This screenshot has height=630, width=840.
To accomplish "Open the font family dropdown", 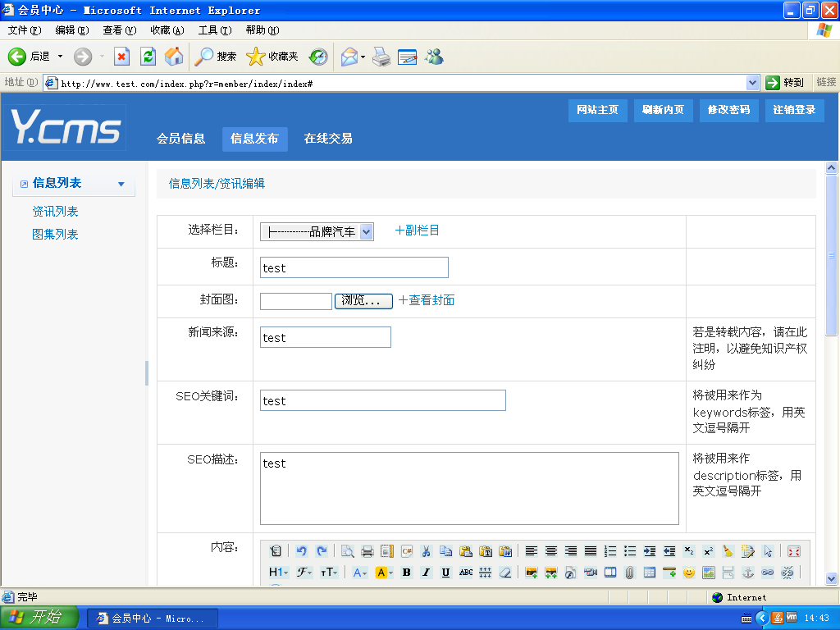I will (305, 572).
